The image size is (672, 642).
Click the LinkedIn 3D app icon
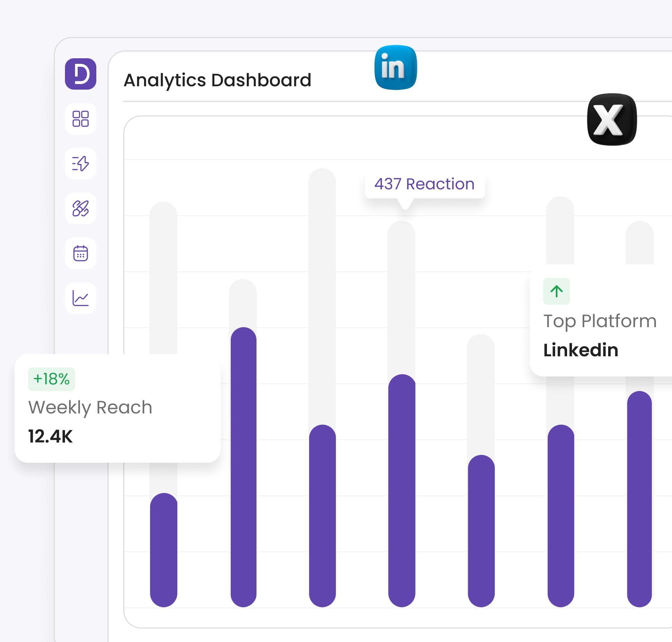click(x=396, y=68)
